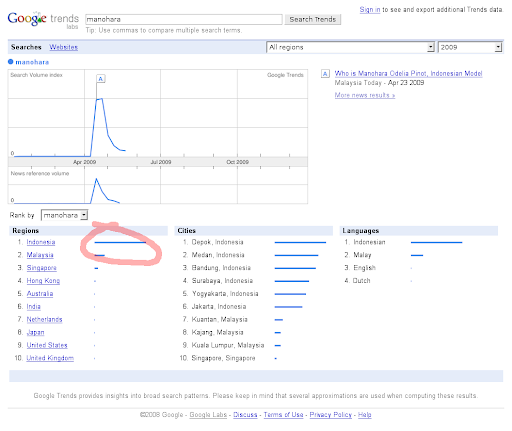Click the Apr 2009 timeline label
Screen dimensions: 512x431
click(84, 162)
